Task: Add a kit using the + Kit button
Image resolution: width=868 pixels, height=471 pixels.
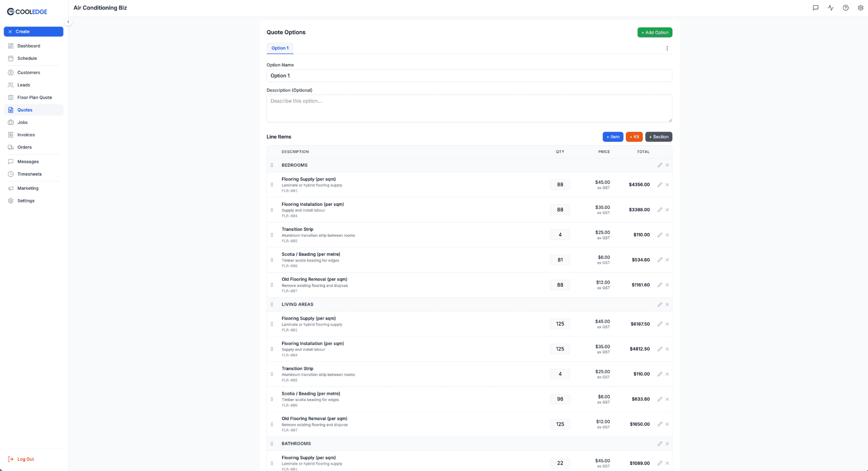Action: point(634,137)
